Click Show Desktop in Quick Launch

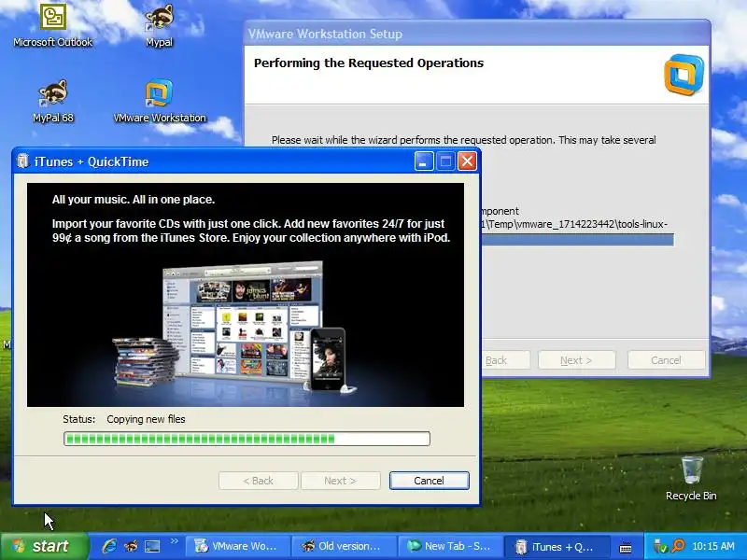[152, 546]
